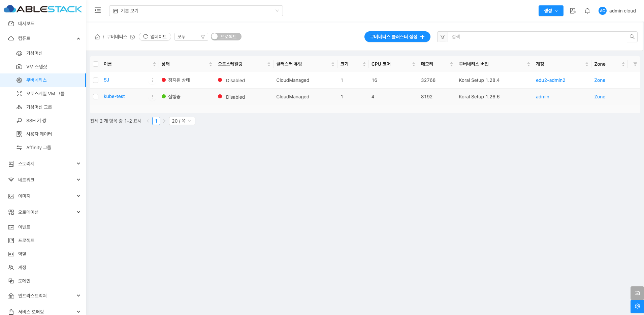Click 쿠버네티스 클러스터 생성 button
This screenshot has height=315, width=644.
(397, 37)
